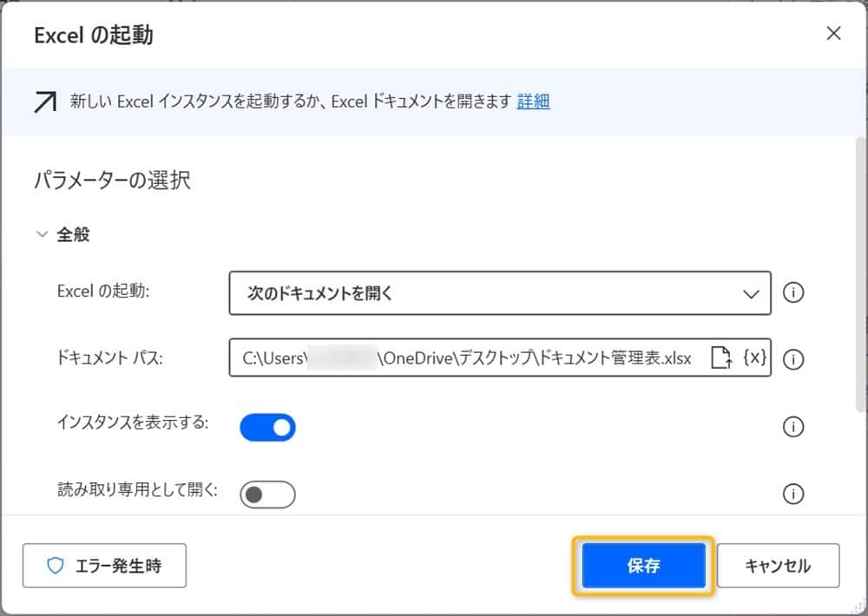Open the {x} variable selector for the document path

tap(755, 357)
